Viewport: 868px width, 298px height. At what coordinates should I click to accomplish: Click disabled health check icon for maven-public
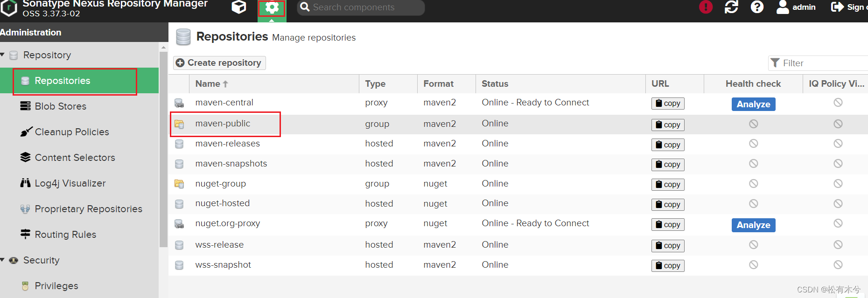753,124
